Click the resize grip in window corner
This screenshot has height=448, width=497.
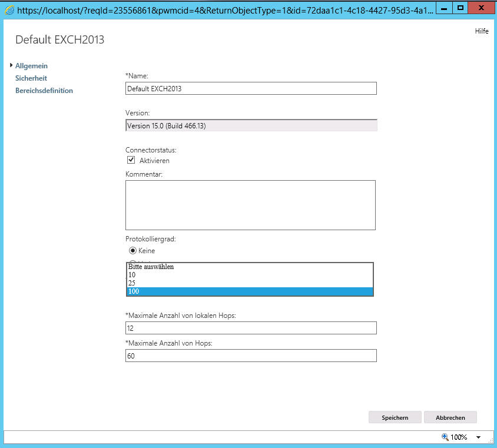click(x=491, y=440)
